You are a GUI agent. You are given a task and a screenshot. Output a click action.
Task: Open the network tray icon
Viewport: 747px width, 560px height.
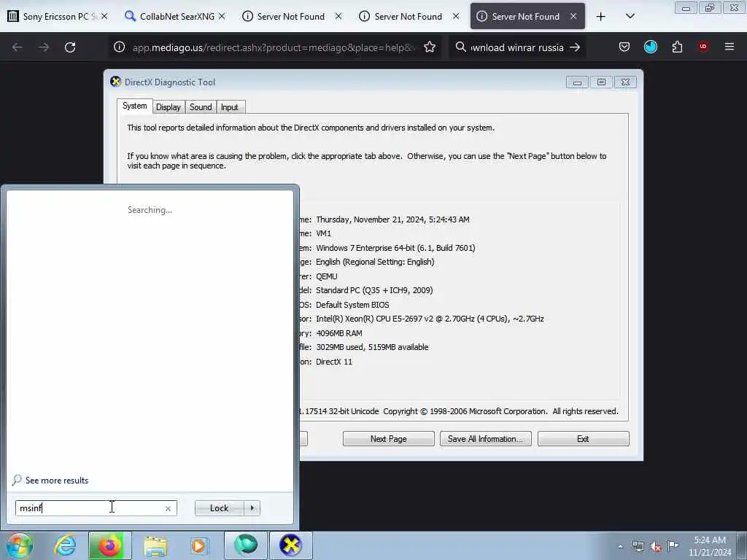coord(638,547)
